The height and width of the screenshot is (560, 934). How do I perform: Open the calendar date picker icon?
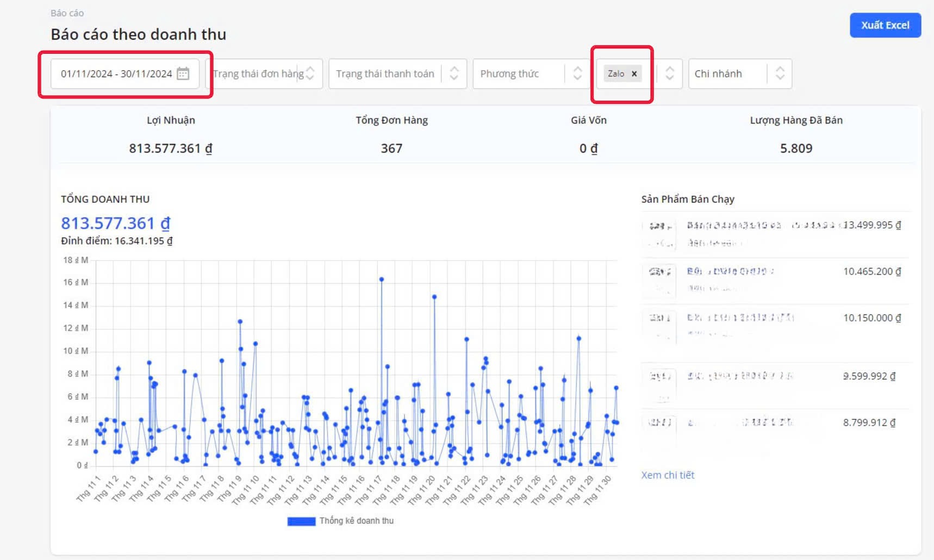pos(183,73)
